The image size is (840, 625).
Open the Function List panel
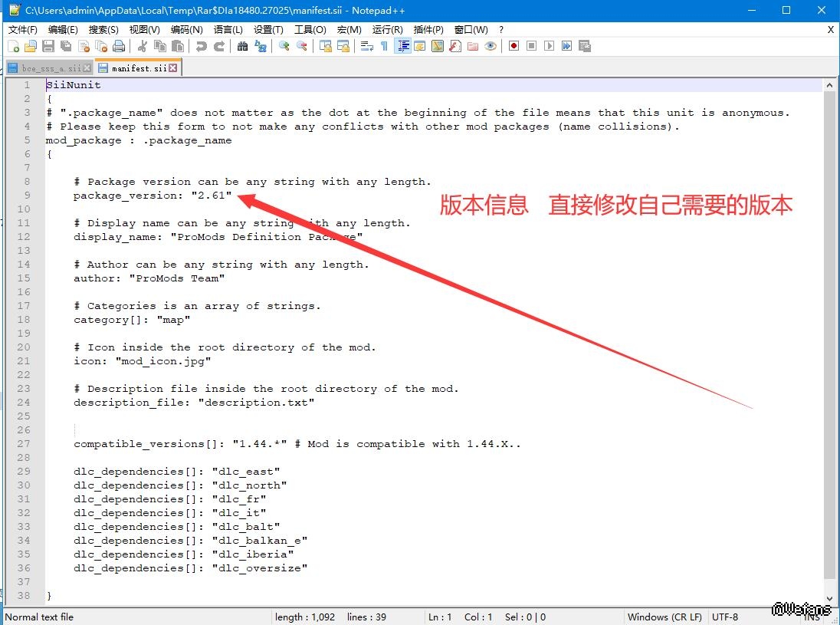[x=454, y=46]
